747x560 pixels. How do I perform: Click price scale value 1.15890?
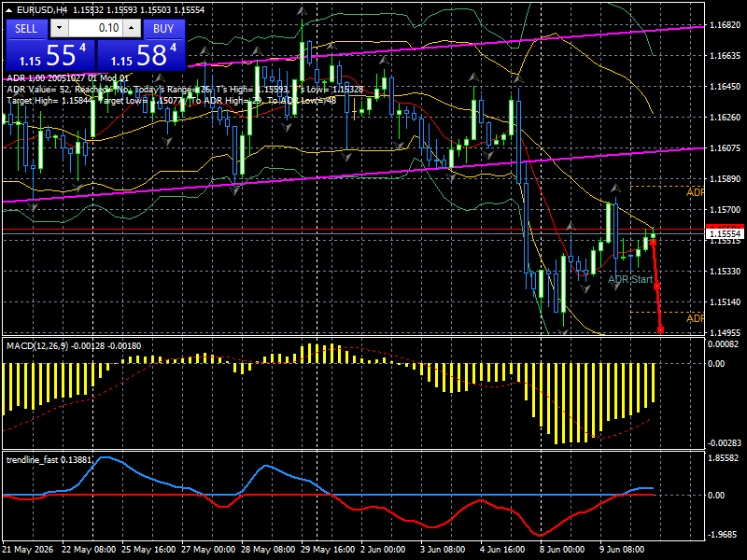726,178
